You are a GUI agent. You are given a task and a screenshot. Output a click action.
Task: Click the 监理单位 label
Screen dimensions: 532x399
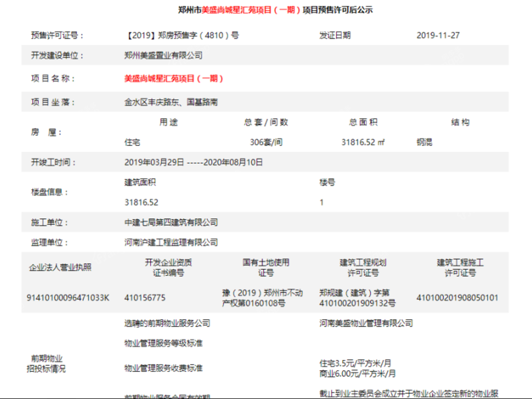(x=50, y=243)
